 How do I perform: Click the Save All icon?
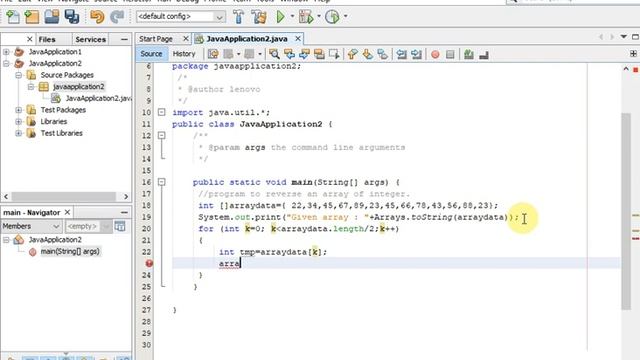click(72, 17)
